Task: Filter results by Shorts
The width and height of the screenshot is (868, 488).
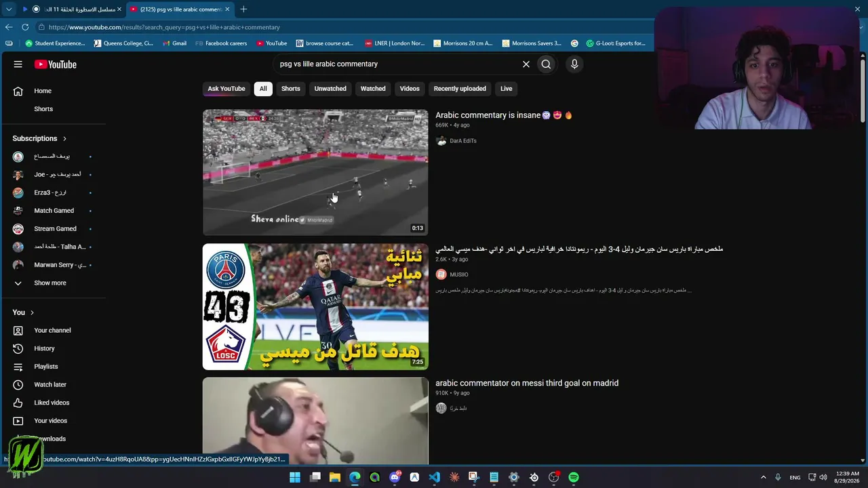Action: click(291, 89)
